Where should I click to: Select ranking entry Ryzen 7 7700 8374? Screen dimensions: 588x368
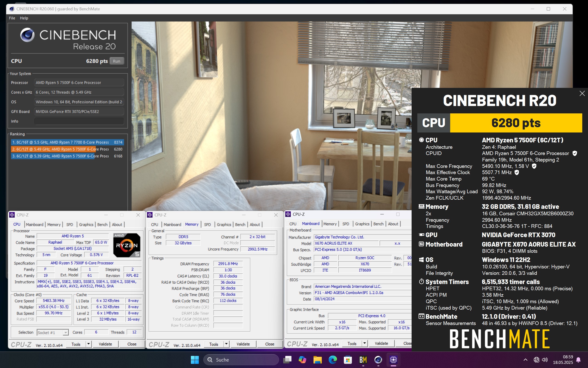(x=67, y=142)
